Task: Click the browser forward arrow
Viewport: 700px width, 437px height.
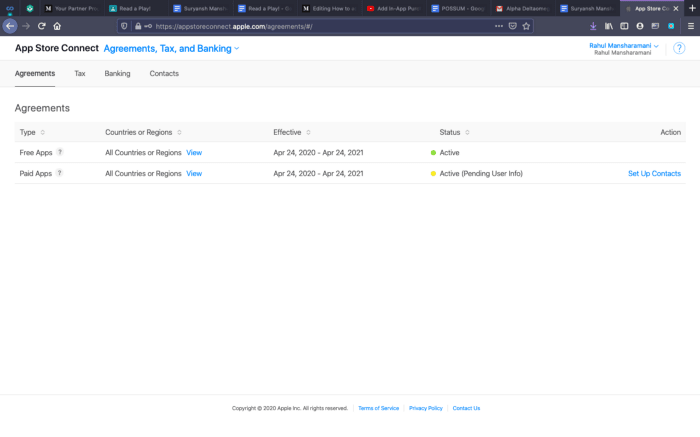Action: 26,26
